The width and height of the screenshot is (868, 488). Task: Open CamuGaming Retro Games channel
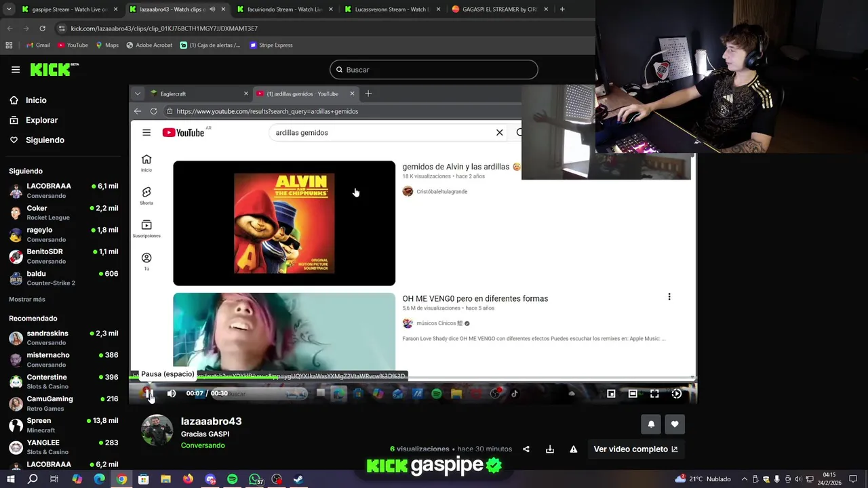point(64,403)
